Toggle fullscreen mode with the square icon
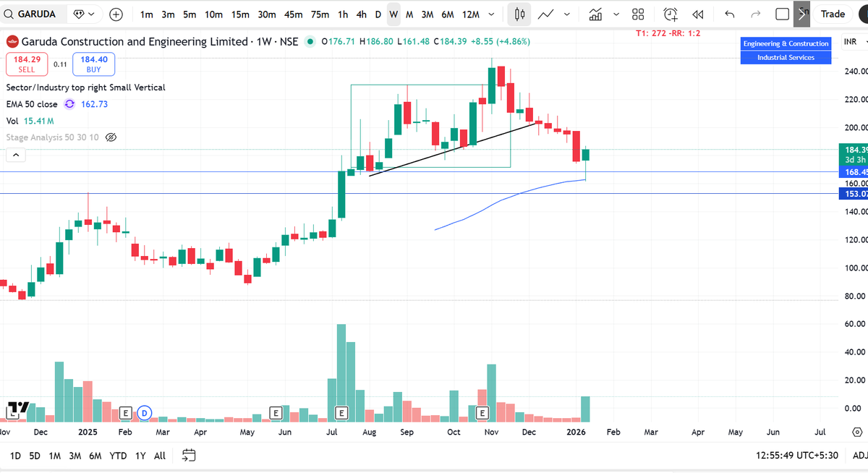 [782, 14]
